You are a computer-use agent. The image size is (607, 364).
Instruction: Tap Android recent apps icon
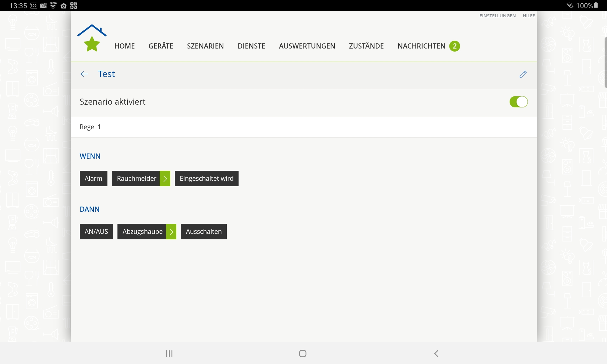pos(169,353)
